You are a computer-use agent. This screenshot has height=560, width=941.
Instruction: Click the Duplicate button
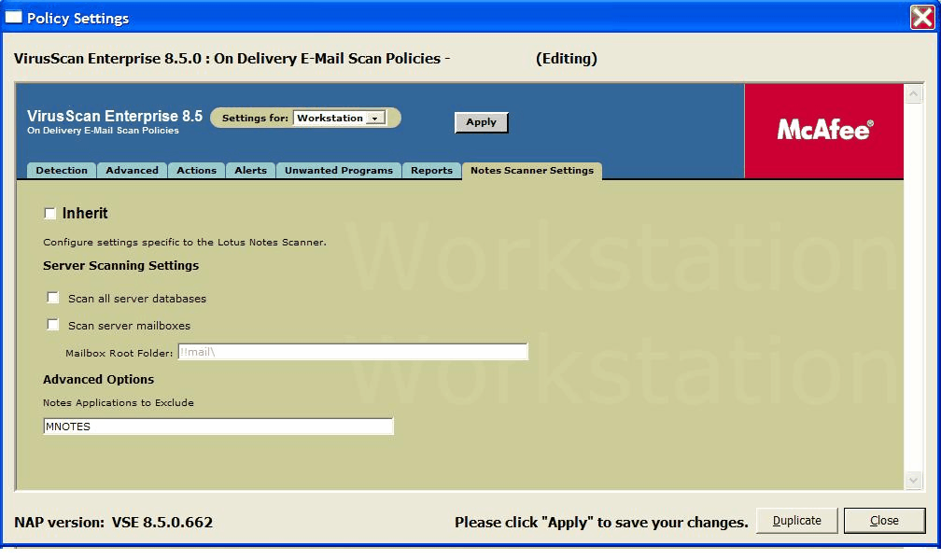coord(796,521)
